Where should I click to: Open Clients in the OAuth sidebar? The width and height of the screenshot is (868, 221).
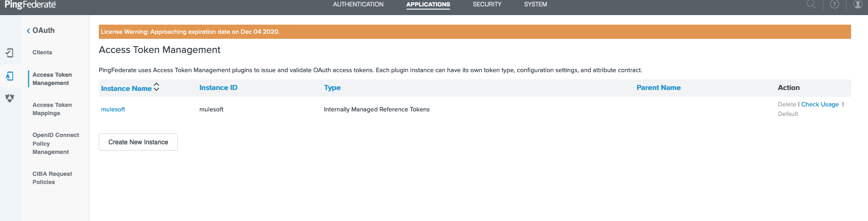click(42, 53)
